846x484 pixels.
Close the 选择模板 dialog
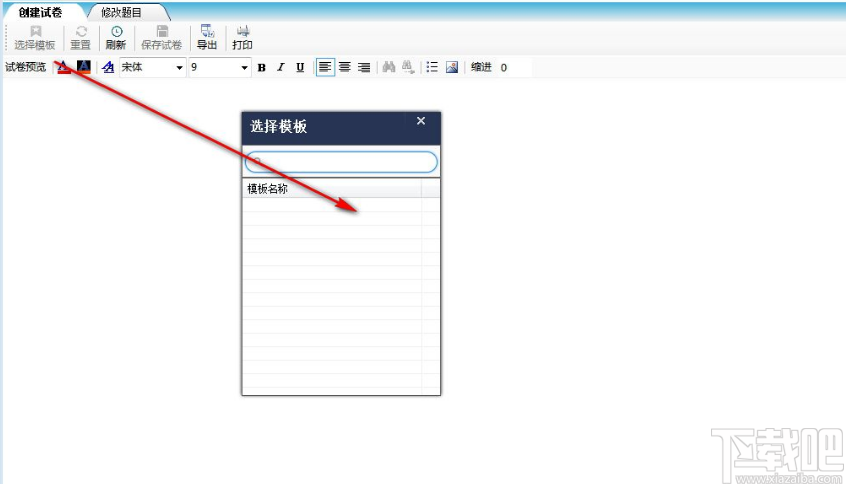pyautogui.click(x=421, y=121)
